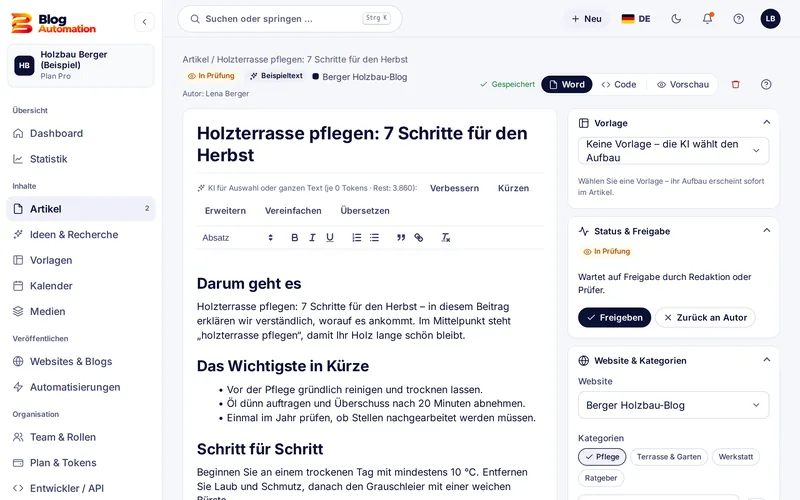The width and height of the screenshot is (800, 500).
Task: Open the Vorlage template dropdown
Action: pyautogui.click(x=673, y=151)
